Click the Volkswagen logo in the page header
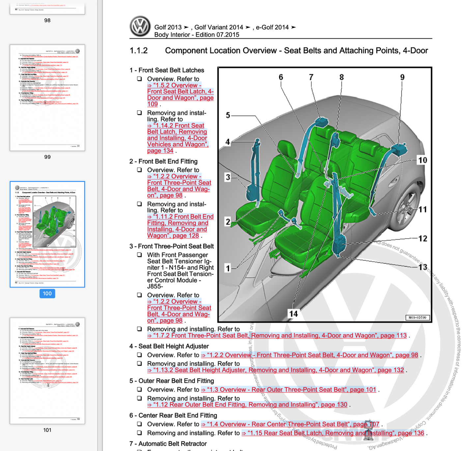This screenshot has height=451, width=476. tap(140, 26)
